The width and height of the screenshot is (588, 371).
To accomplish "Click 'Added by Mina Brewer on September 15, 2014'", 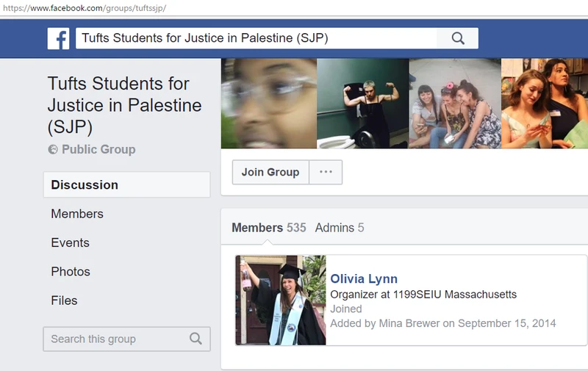I will (x=443, y=323).
